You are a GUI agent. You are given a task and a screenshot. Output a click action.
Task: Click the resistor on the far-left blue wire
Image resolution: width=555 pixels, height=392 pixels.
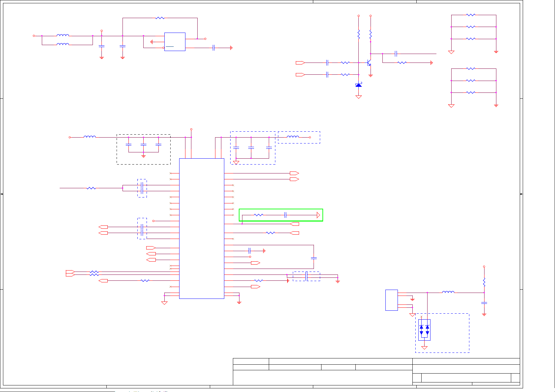[91, 188]
